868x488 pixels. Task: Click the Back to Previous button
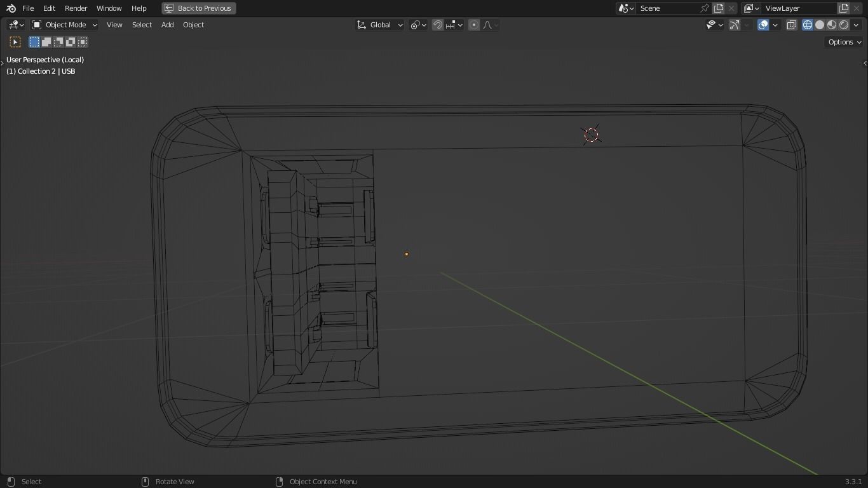coord(198,8)
